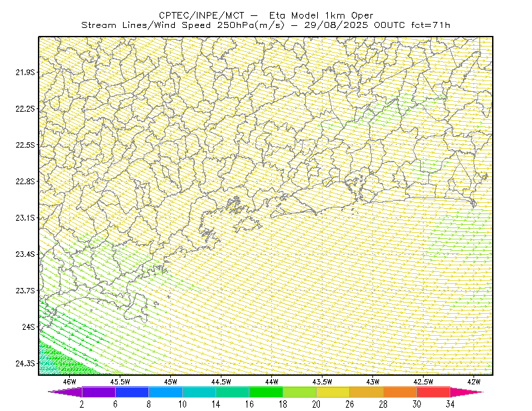Click longitude label 45.5W
This screenshot has width=532, height=411.
coord(120,382)
